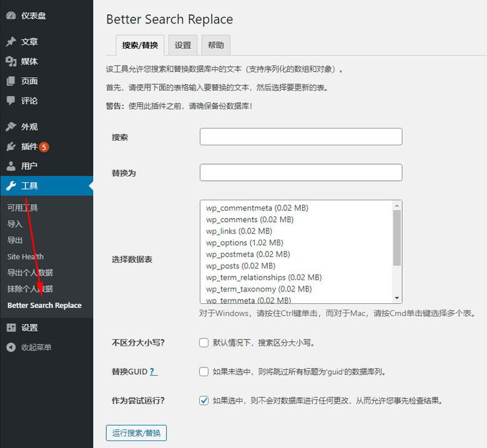This screenshot has height=448, width=487.
Task: Select wp_links table in list
Action: [239, 231]
